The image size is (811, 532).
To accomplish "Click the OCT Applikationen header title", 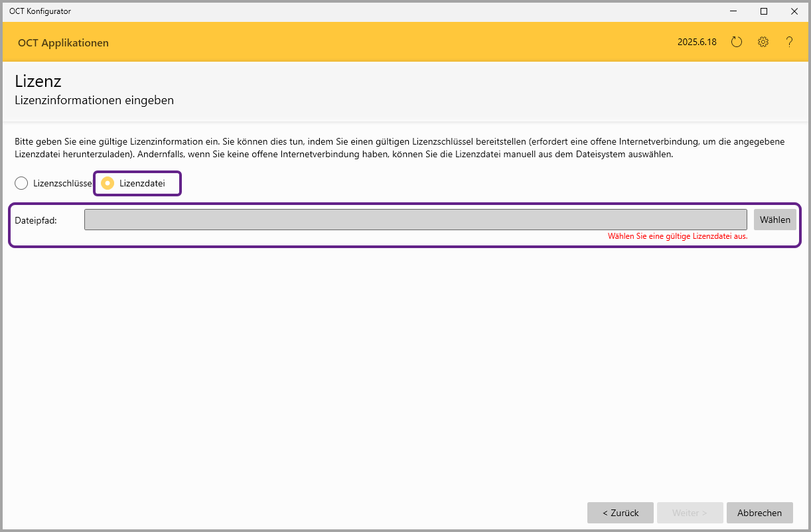I will [x=63, y=43].
